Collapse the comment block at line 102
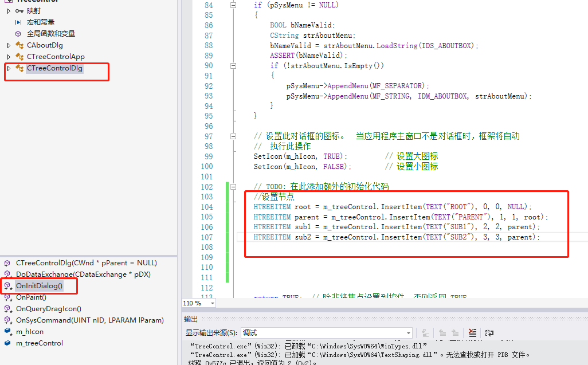Viewport: 588px width, 365px height. [x=233, y=187]
